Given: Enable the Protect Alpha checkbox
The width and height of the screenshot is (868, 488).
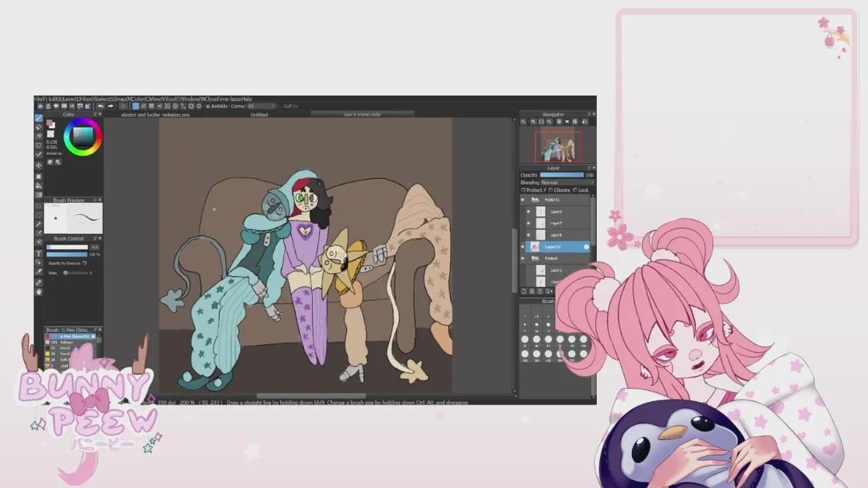Looking at the screenshot, I should coord(524,190).
